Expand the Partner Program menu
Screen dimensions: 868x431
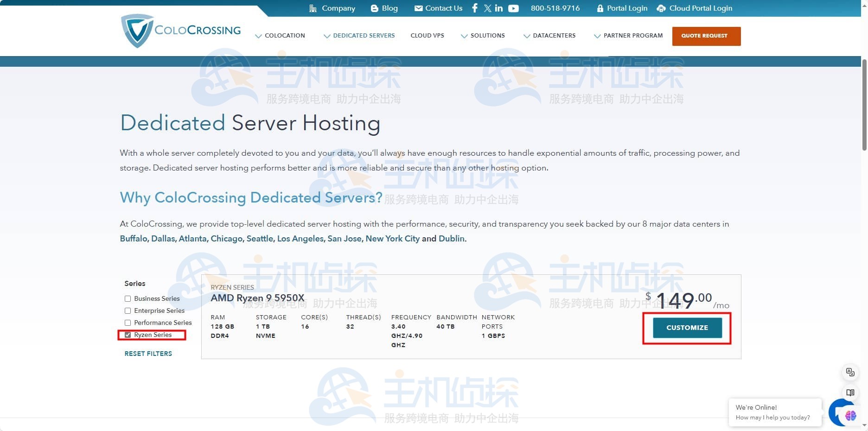pos(628,36)
